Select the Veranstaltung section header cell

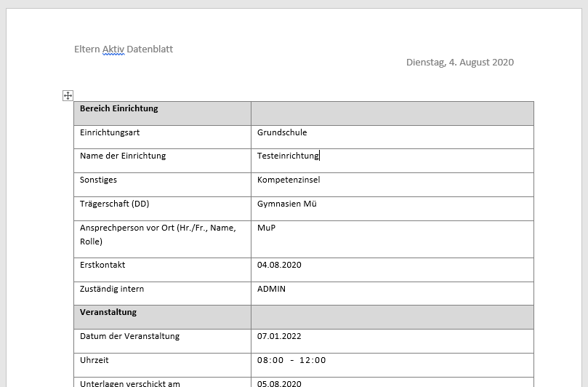pos(162,317)
